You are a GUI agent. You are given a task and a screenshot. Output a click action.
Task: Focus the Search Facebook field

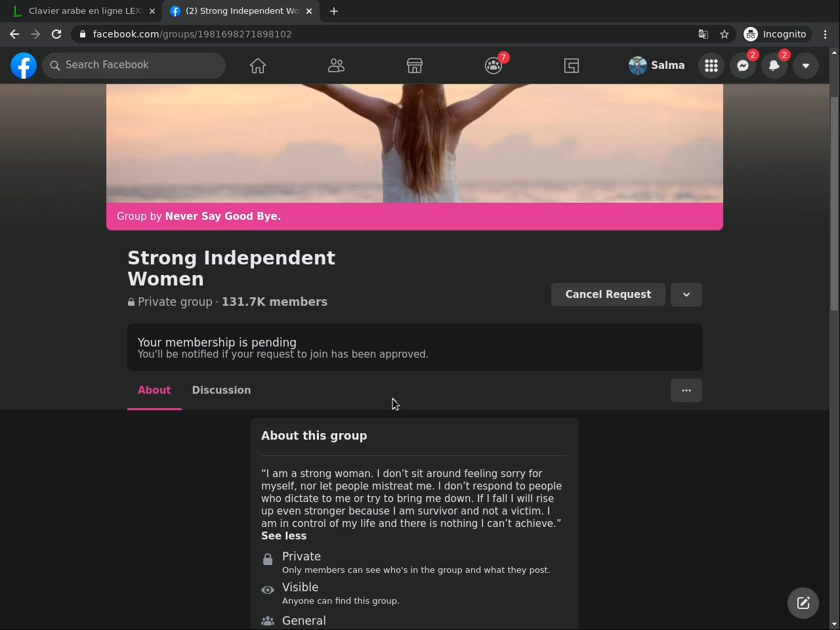(x=134, y=66)
